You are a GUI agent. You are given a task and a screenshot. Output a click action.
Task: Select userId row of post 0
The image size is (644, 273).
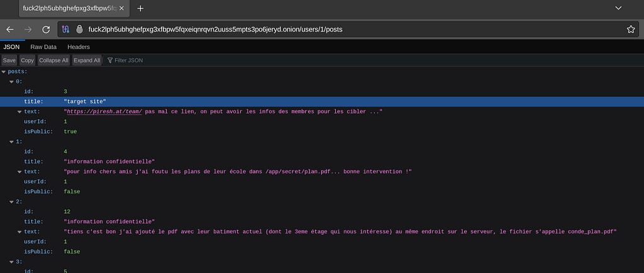pos(322,121)
